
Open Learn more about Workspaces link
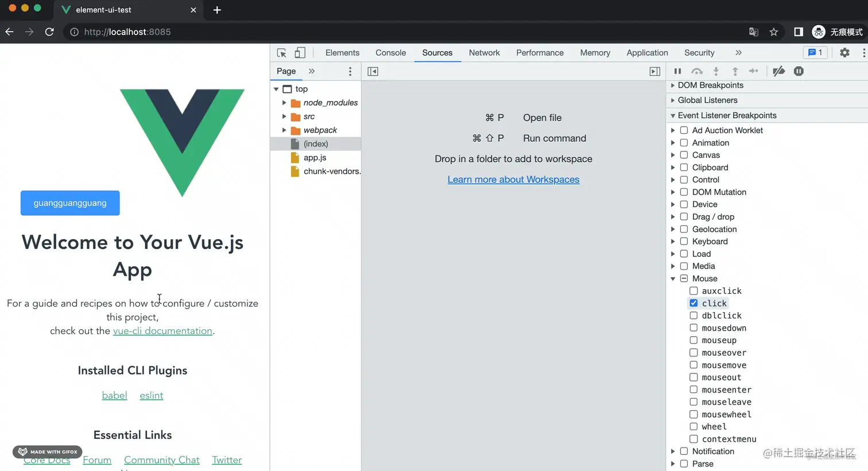(513, 180)
